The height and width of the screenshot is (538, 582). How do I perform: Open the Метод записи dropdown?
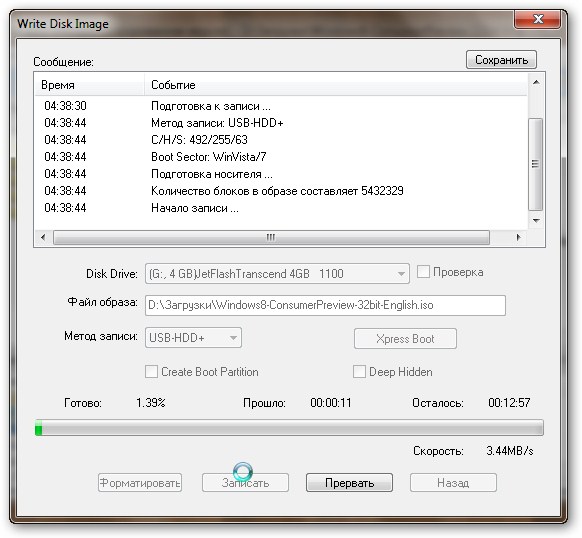(x=193, y=338)
